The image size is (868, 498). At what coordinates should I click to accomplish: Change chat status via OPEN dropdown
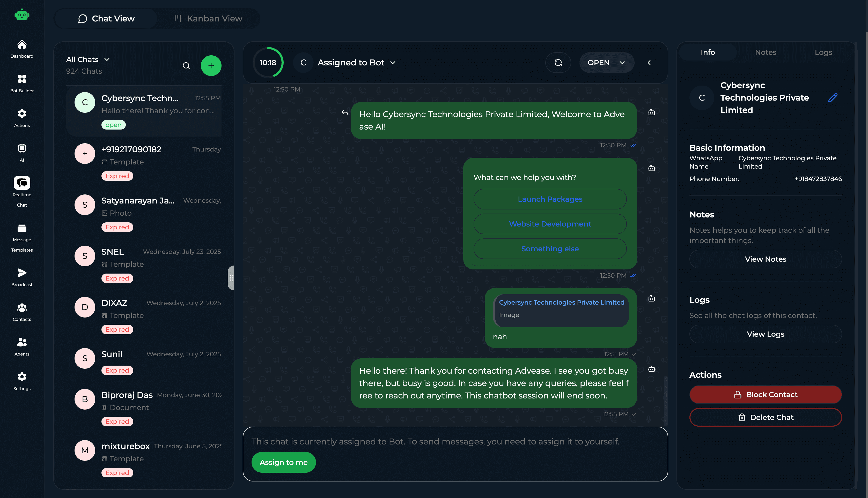[x=606, y=63]
